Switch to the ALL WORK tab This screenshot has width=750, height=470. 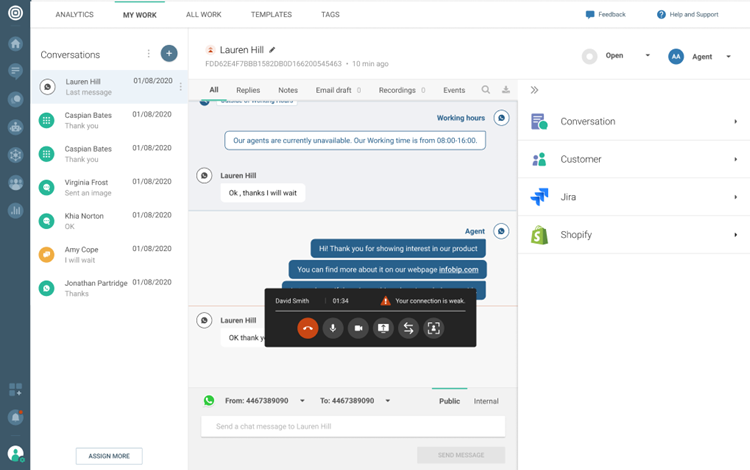pyautogui.click(x=204, y=15)
